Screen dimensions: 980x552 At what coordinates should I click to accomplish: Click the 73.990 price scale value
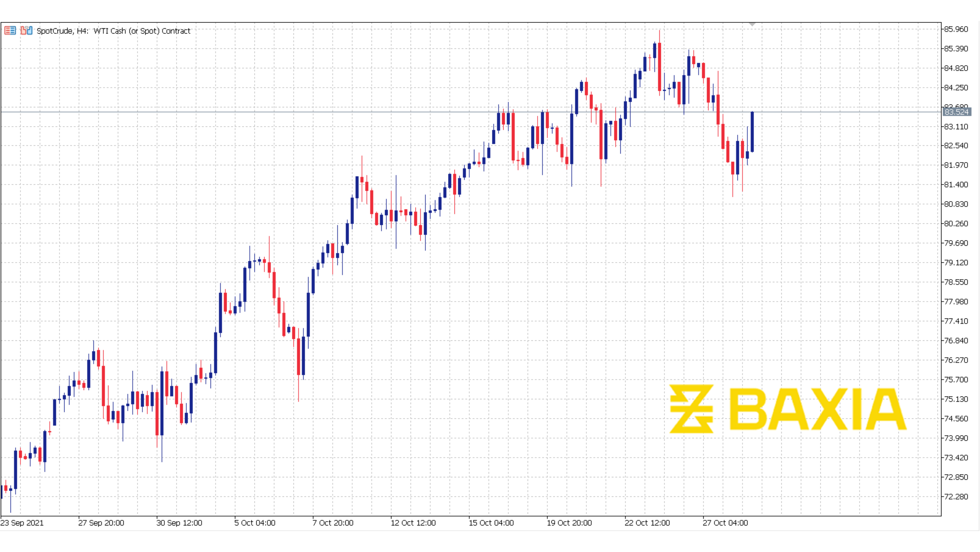[x=956, y=438]
